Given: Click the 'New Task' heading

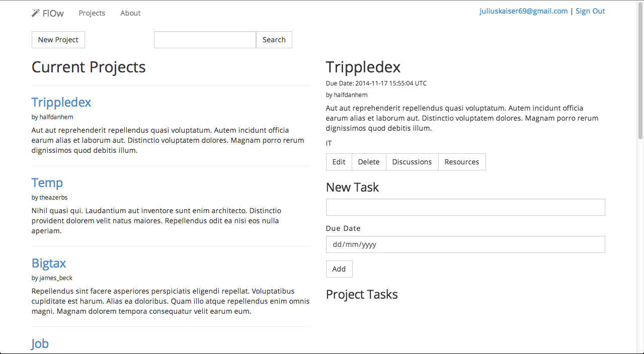Looking at the screenshot, I should point(352,188).
